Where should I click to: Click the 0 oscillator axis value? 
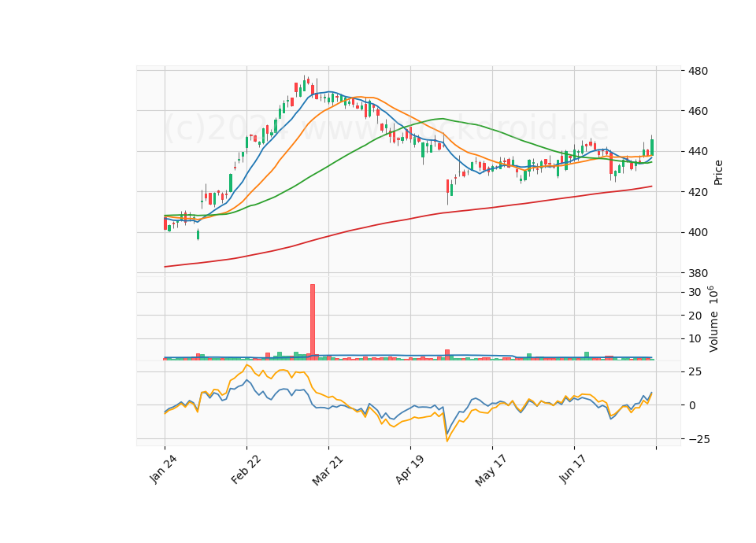click(692, 406)
